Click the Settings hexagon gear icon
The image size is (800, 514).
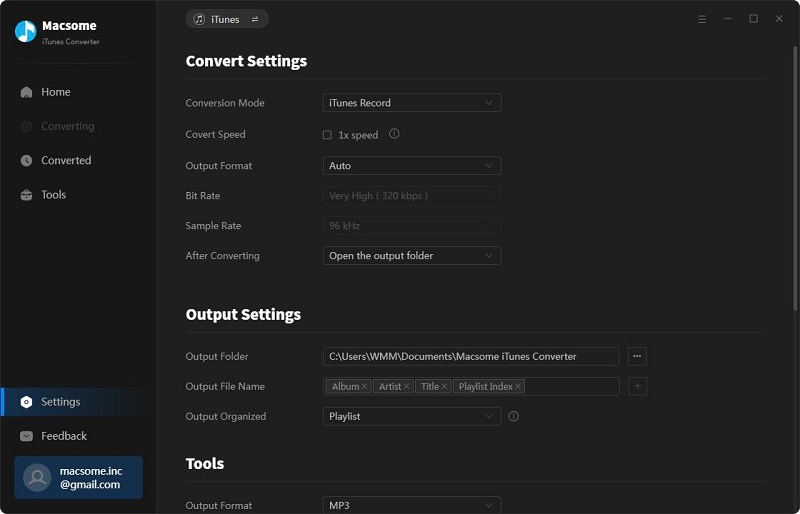pos(27,402)
